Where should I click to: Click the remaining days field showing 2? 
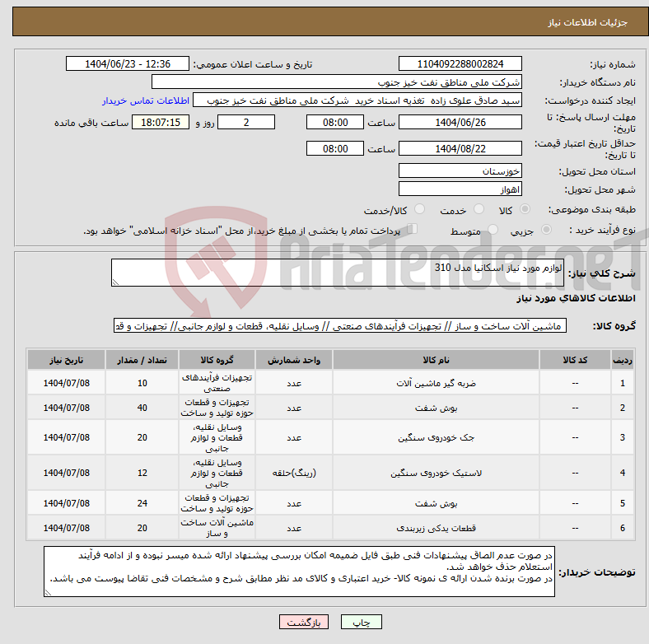tap(246, 122)
